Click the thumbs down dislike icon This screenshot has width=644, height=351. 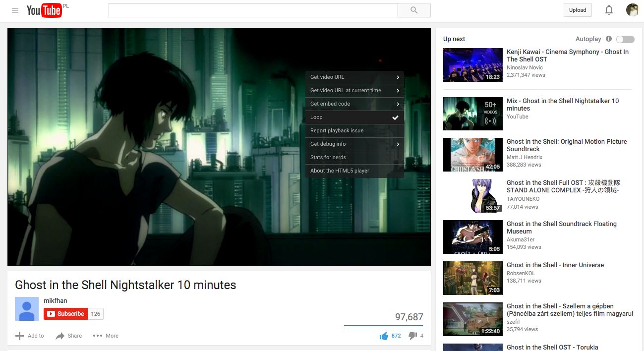point(412,336)
